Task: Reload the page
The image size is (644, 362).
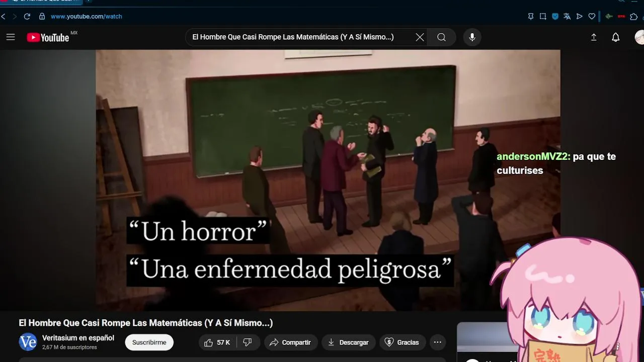Action: [27, 17]
